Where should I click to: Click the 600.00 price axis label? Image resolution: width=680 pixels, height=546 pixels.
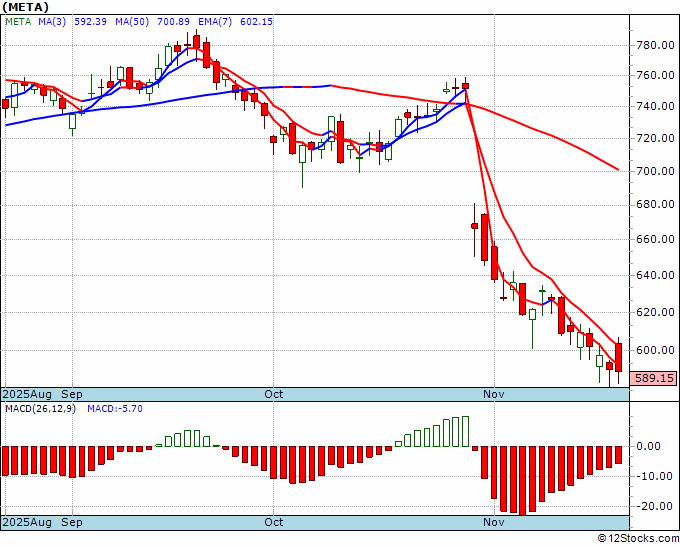tap(655, 350)
